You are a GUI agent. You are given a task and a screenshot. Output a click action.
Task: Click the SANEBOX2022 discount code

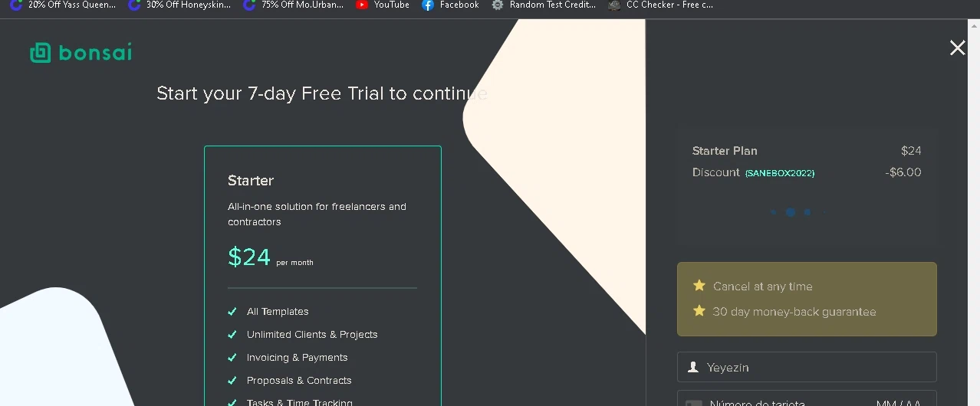pyautogui.click(x=779, y=173)
